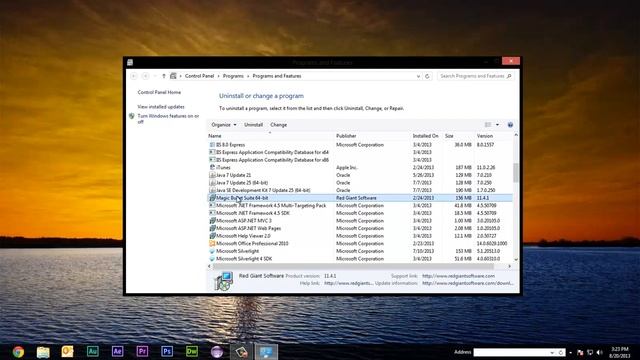Click the Search Programs and Features field

[476, 76]
